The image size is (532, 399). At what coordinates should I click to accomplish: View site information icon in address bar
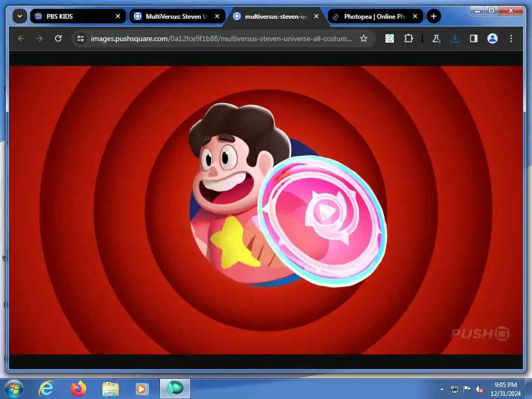tap(81, 38)
